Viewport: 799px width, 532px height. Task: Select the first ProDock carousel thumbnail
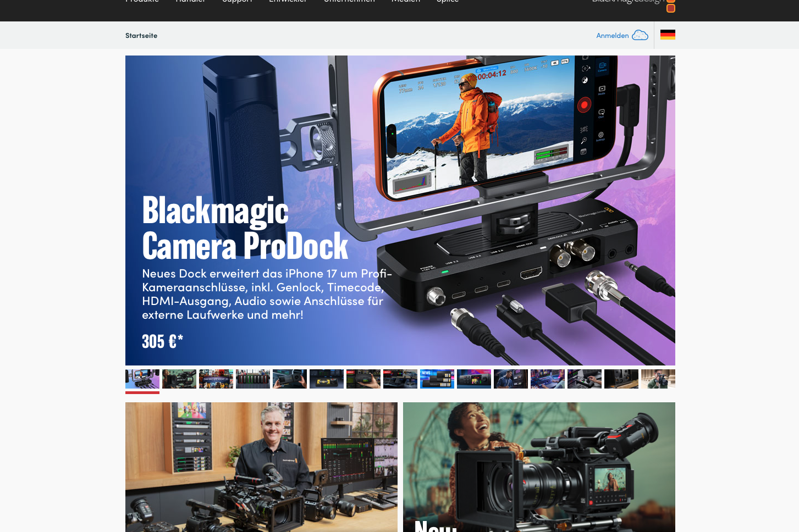pos(142,379)
